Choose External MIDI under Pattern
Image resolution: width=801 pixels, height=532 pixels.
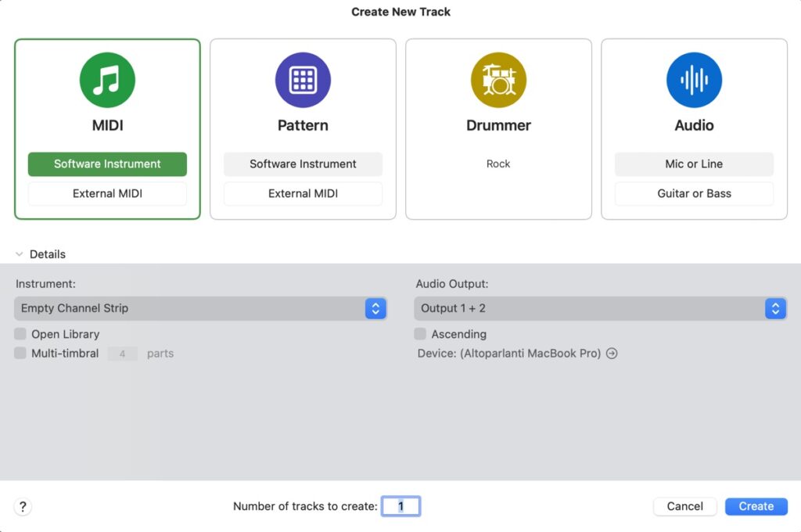303,193
